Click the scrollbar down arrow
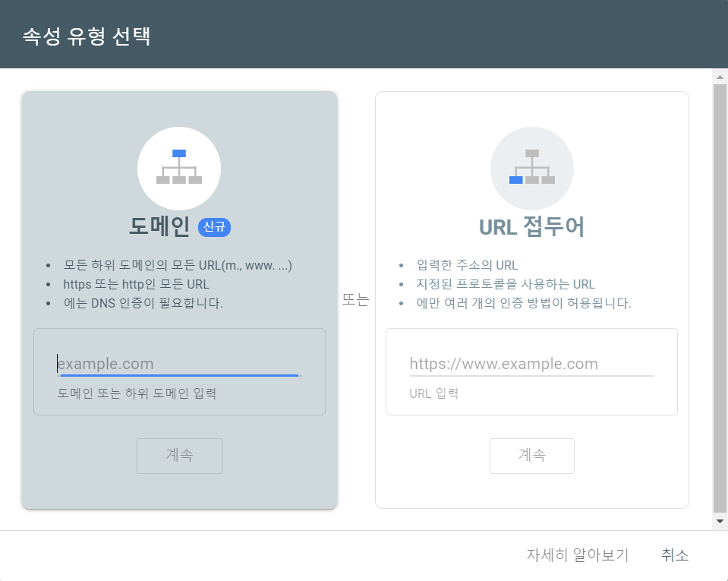728x581 pixels. pos(720,521)
